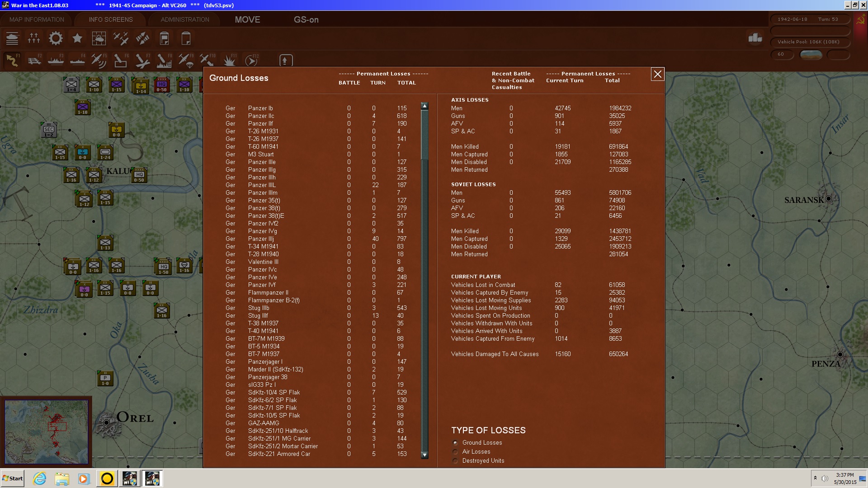Select the F2 rail transport mode
This screenshot has width=868, height=488.
coord(34,60)
